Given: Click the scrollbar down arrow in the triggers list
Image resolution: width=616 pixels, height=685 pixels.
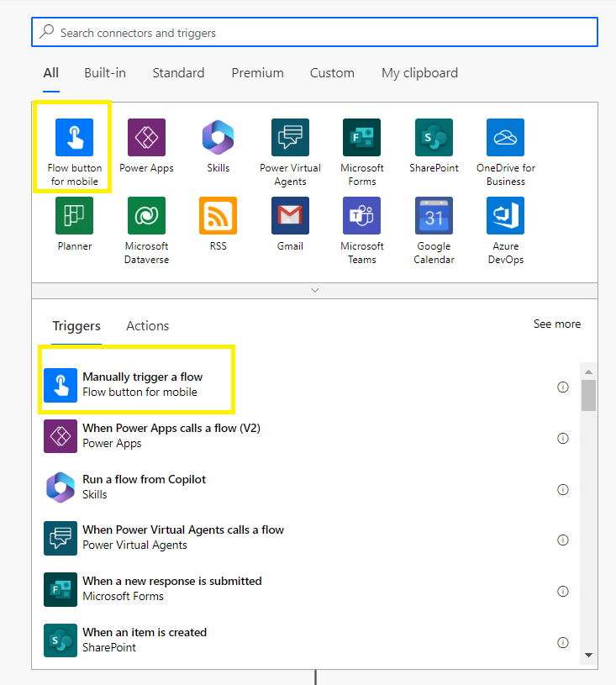Looking at the screenshot, I should point(588,656).
